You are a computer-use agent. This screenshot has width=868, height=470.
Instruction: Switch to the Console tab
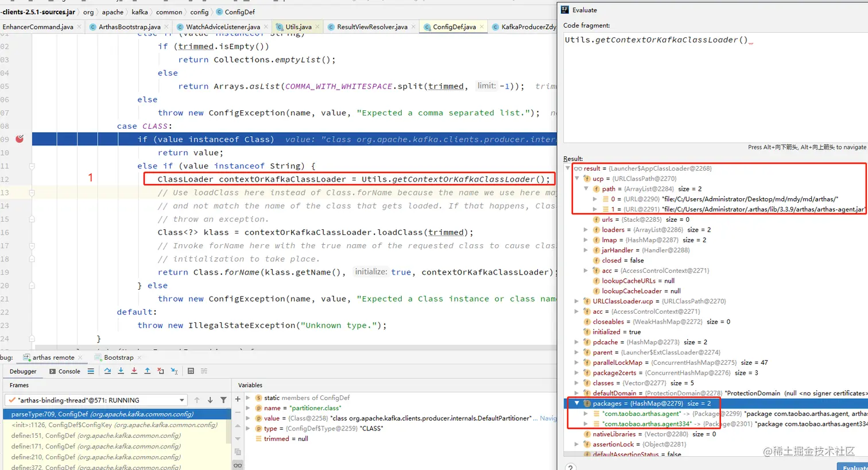64,371
